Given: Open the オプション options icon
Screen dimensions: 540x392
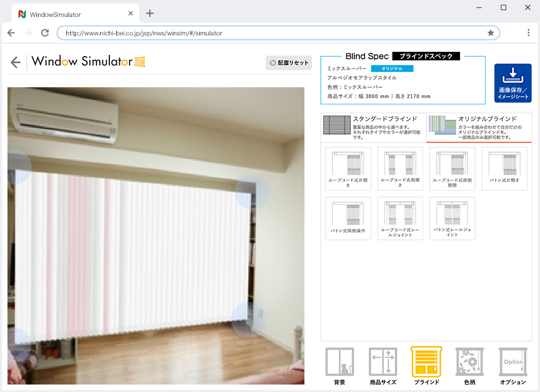Looking at the screenshot, I should (x=513, y=366).
